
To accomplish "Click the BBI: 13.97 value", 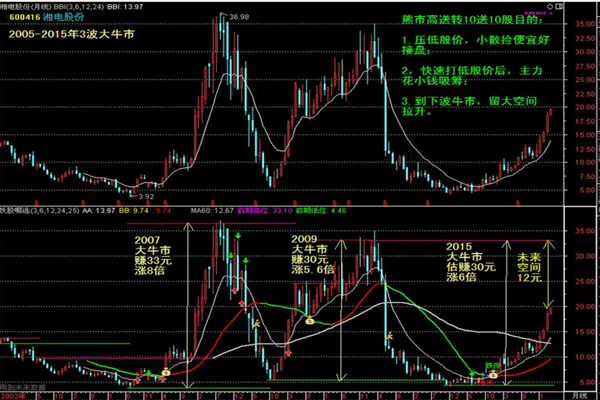I will (125, 7).
